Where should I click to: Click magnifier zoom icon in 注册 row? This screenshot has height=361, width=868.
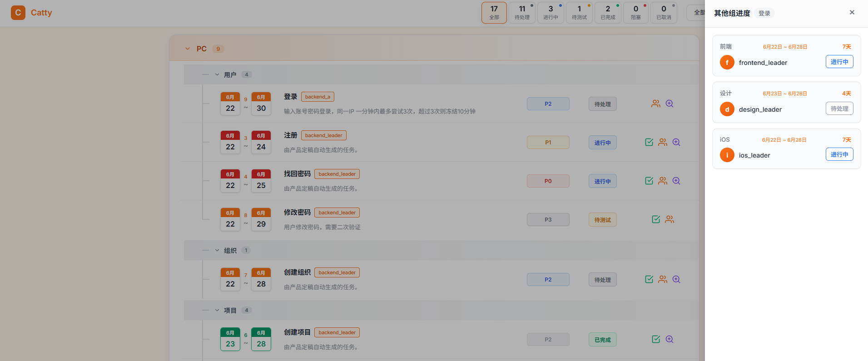coord(676,142)
